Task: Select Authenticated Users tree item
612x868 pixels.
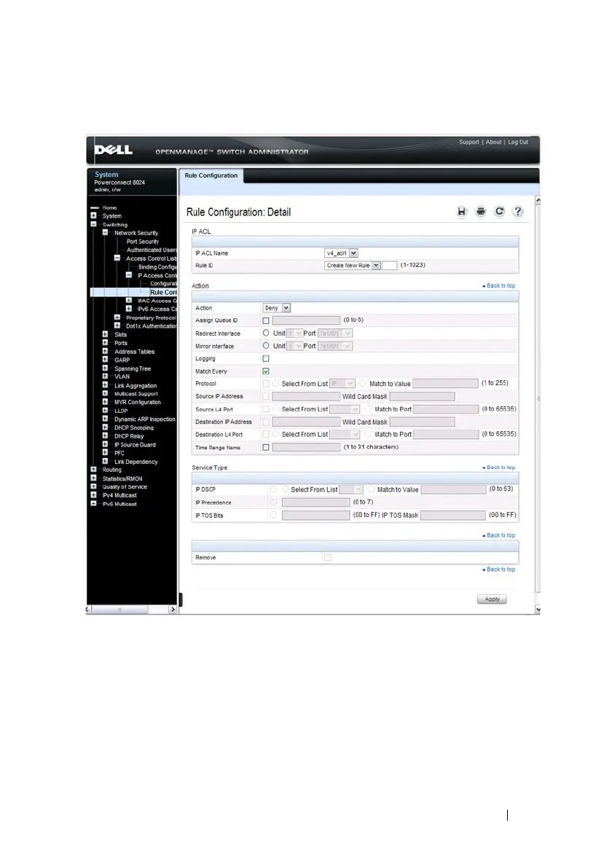Action: coord(152,250)
